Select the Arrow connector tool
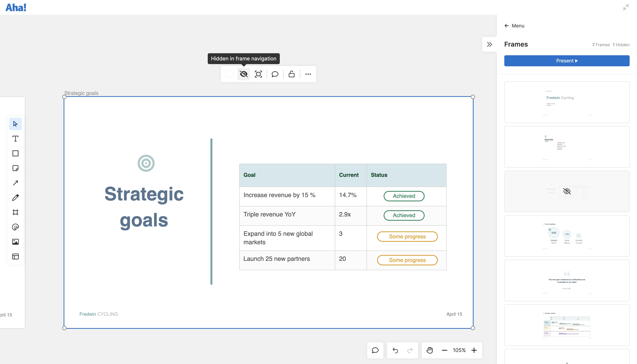637x364 pixels. coord(15,183)
